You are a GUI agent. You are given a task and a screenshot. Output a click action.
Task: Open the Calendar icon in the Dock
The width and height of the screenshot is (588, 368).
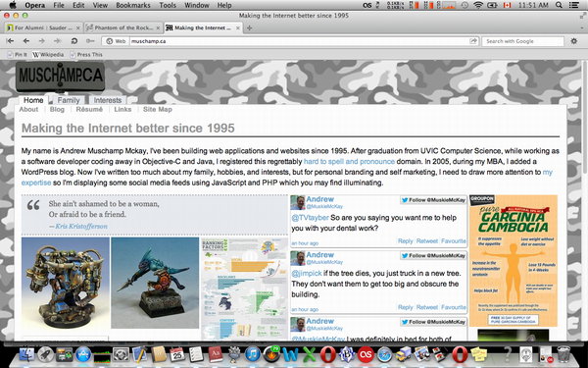pyautogui.click(x=177, y=354)
